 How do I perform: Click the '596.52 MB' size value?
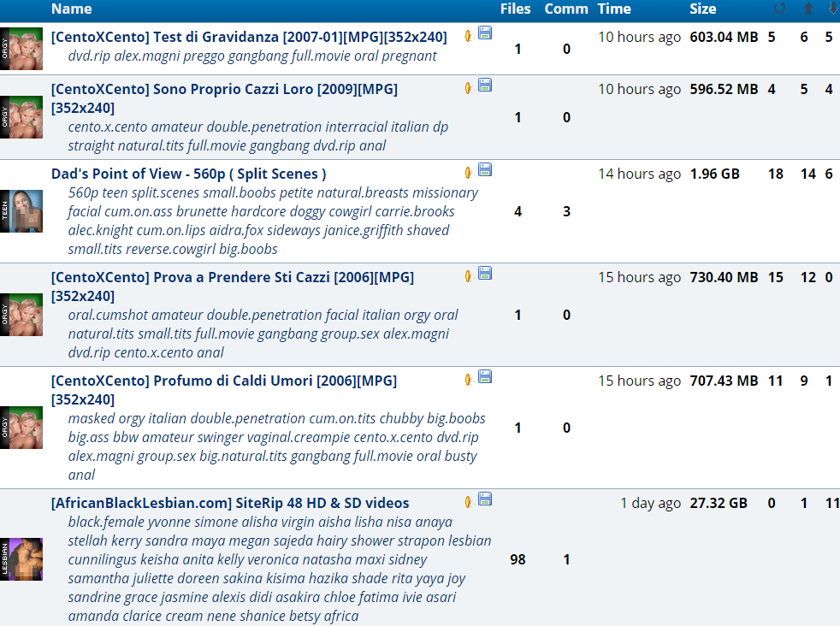click(x=724, y=89)
